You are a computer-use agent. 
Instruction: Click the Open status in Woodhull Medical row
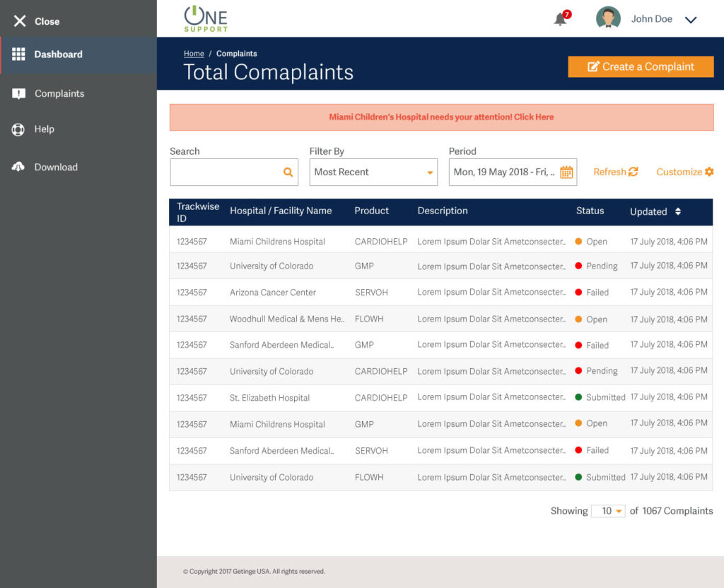(x=597, y=319)
